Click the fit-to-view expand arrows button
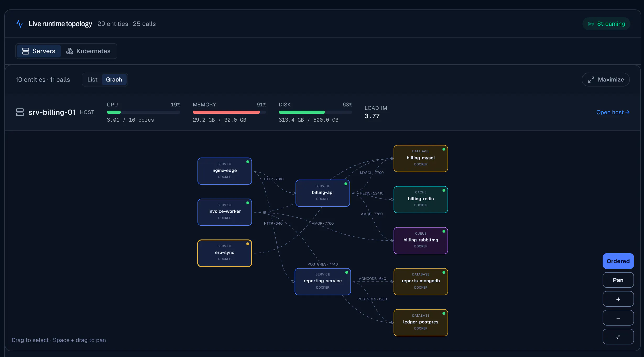 (618, 337)
